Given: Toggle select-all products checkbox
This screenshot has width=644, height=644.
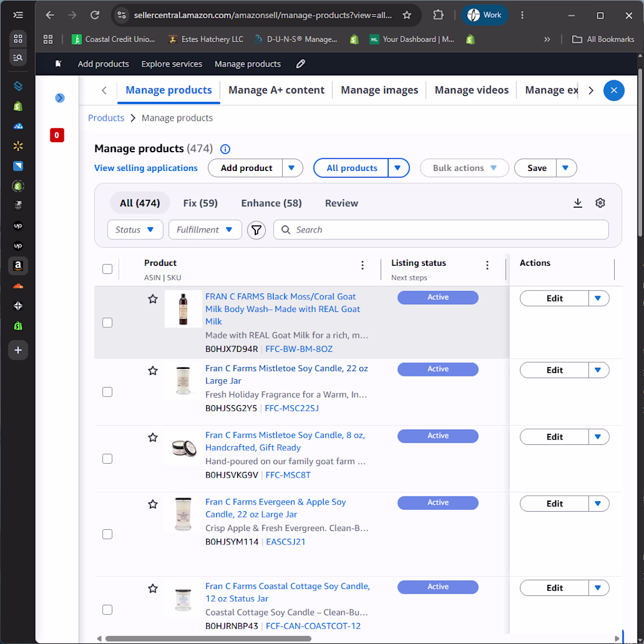Looking at the screenshot, I should 107,269.
